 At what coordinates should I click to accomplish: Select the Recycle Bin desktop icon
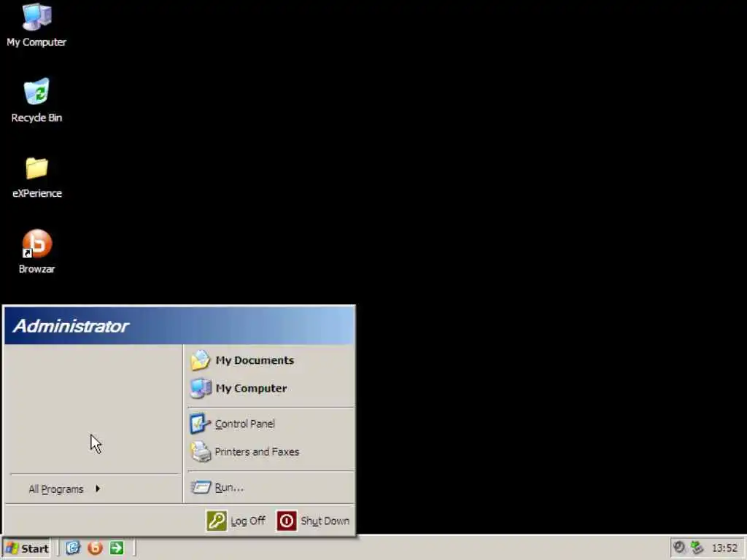[36, 101]
